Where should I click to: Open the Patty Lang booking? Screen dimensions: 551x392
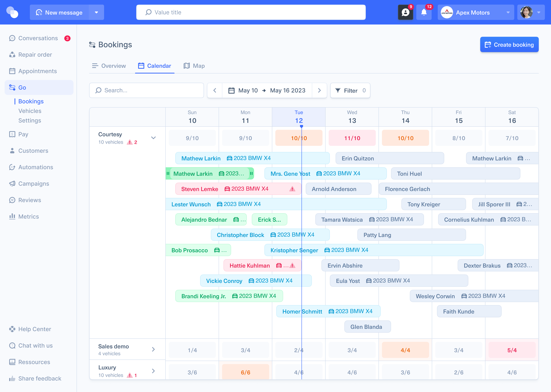coord(412,235)
